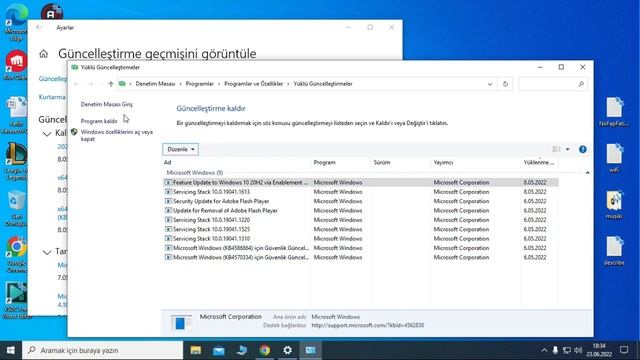The image size is (640, 360).
Task: Select the Microsoft Edge desktop shortcut
Action: tap(16, 22)
